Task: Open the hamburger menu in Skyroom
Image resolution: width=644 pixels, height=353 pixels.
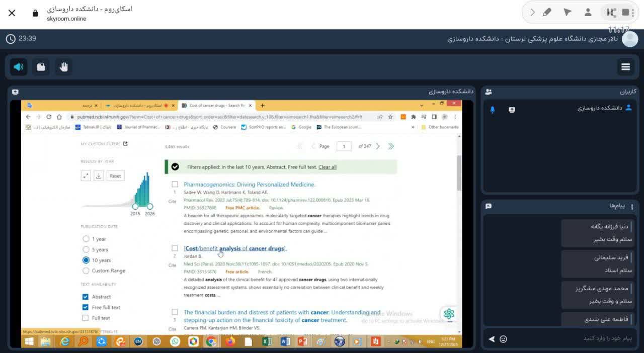Action: (625, 67)
